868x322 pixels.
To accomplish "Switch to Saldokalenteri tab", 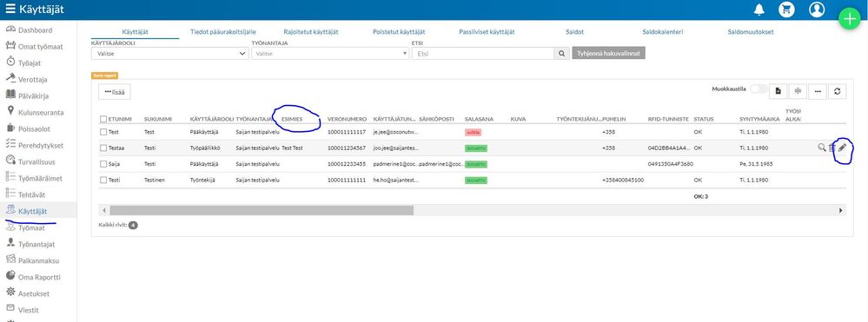I will pyautogui.click(x=663, y=32).
